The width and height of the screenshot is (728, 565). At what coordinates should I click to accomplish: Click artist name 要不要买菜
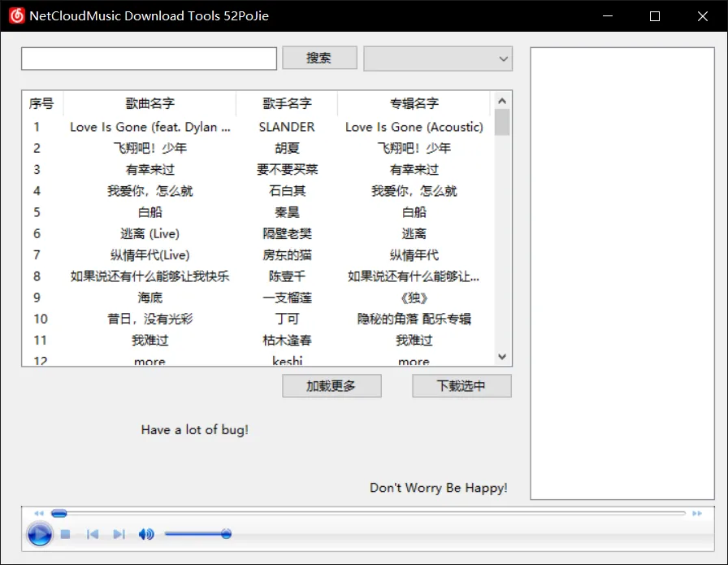click(x=287, y=170)
